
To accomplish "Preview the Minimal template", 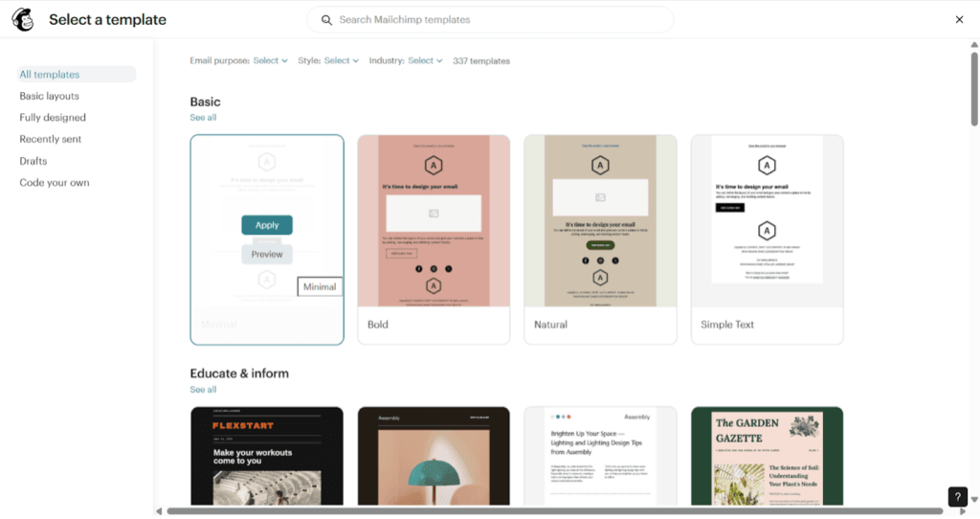I will 267,255.
